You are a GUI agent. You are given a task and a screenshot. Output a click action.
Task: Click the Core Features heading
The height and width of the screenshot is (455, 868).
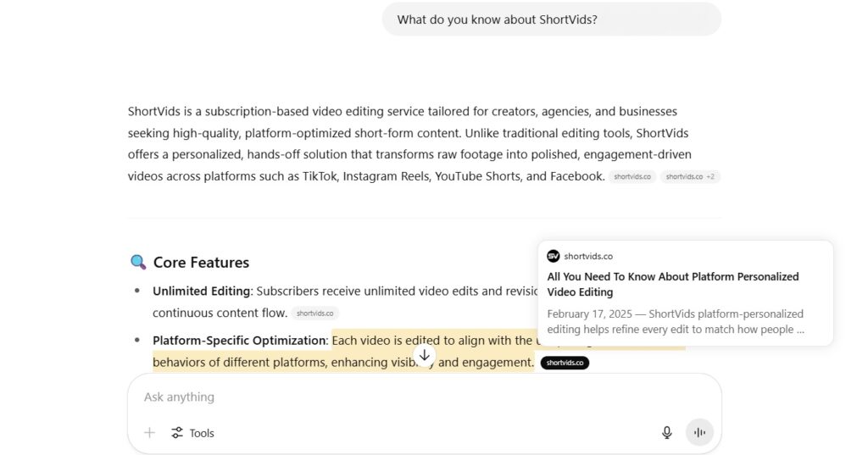pos(201,263)
